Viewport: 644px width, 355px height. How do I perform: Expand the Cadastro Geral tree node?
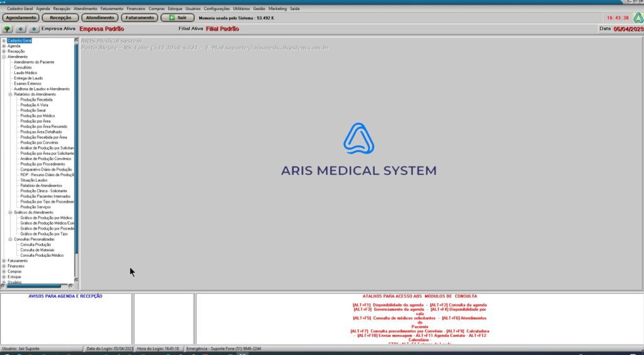click(x=4, y=41)
